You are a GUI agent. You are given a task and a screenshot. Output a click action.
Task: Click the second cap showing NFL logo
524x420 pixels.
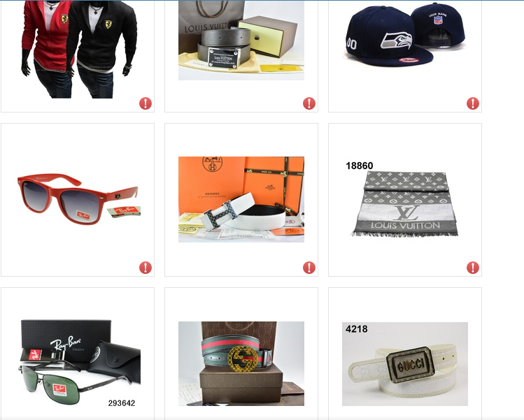(439, 27)
